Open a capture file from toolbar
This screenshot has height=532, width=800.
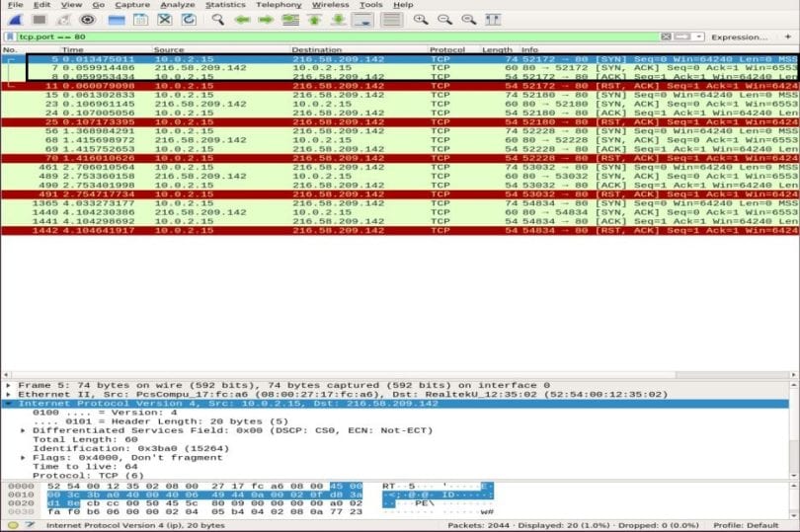pyautogui.click(x=117, y=20)
